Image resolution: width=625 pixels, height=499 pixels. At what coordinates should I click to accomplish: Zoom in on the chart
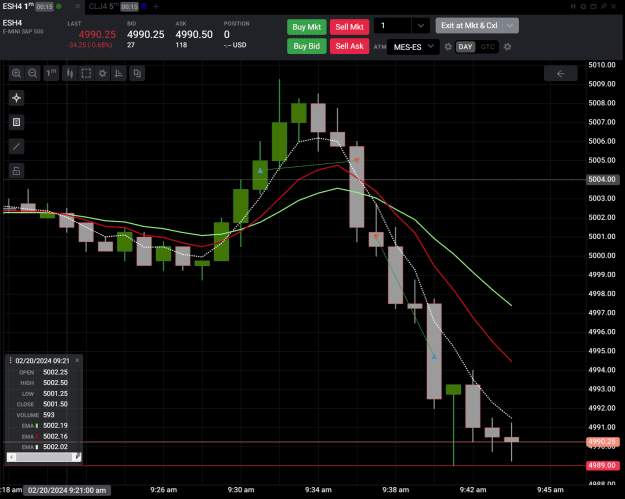pyautogui.click(x=16, y=73)
